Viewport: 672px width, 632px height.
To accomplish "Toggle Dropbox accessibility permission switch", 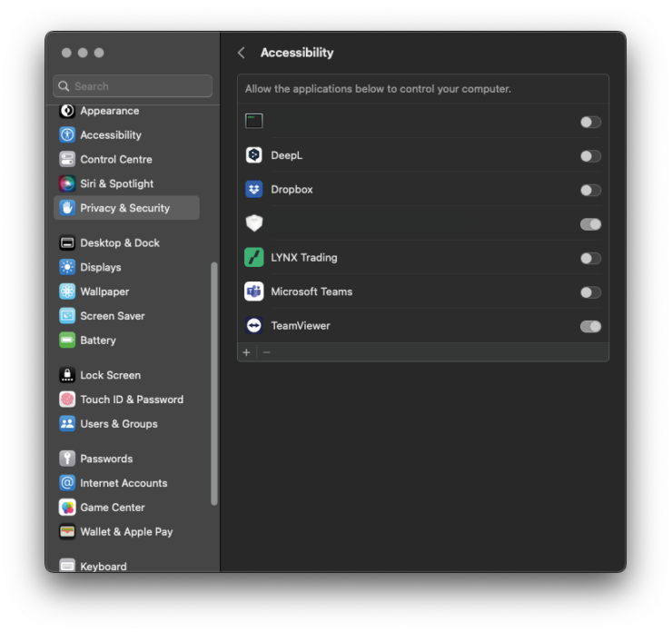I will 590,190.
